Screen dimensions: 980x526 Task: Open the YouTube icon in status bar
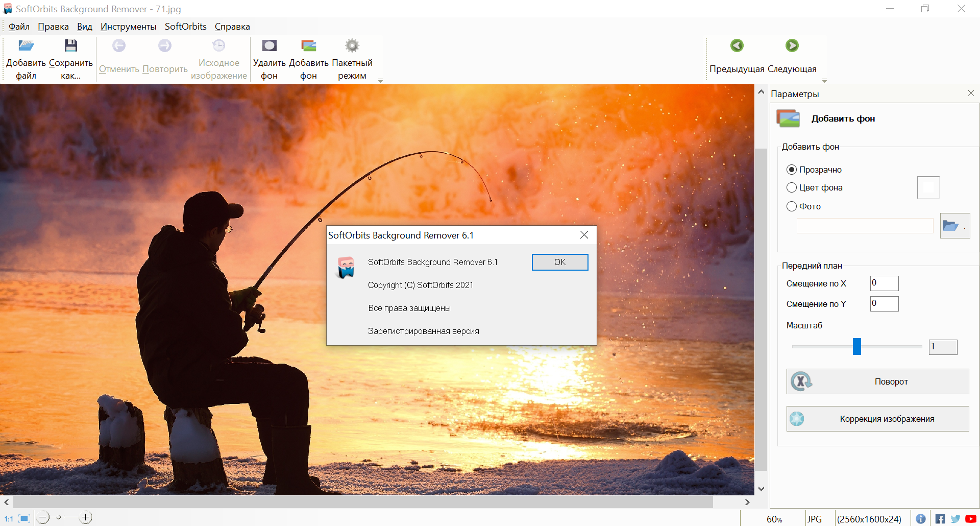971,519
